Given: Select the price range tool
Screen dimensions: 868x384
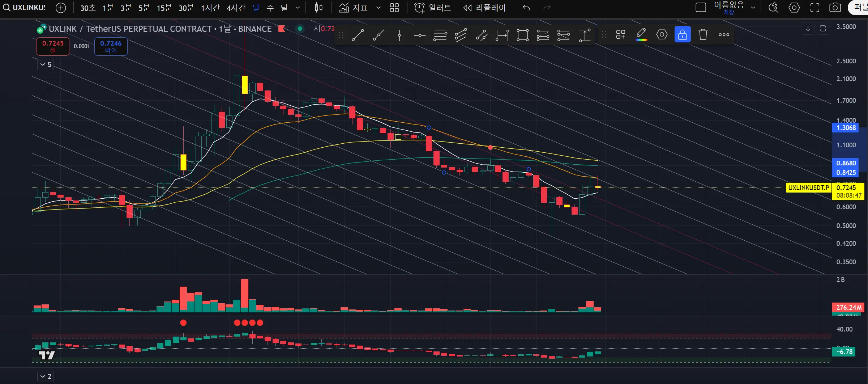Looking at the screenshot, I should 585,35.
